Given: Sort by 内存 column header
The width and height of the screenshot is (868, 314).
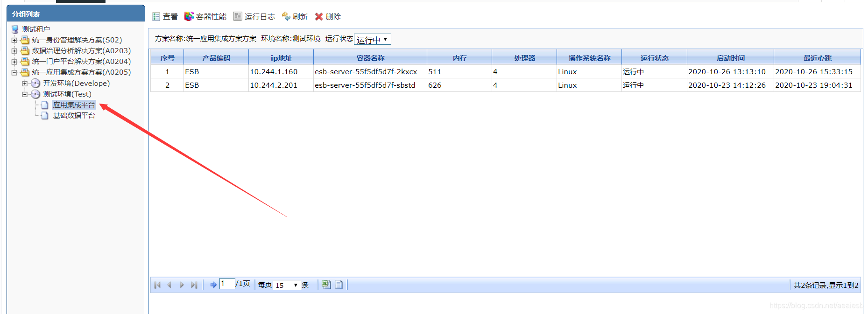Looking at the screenshot, I should [x=459, y=58].
